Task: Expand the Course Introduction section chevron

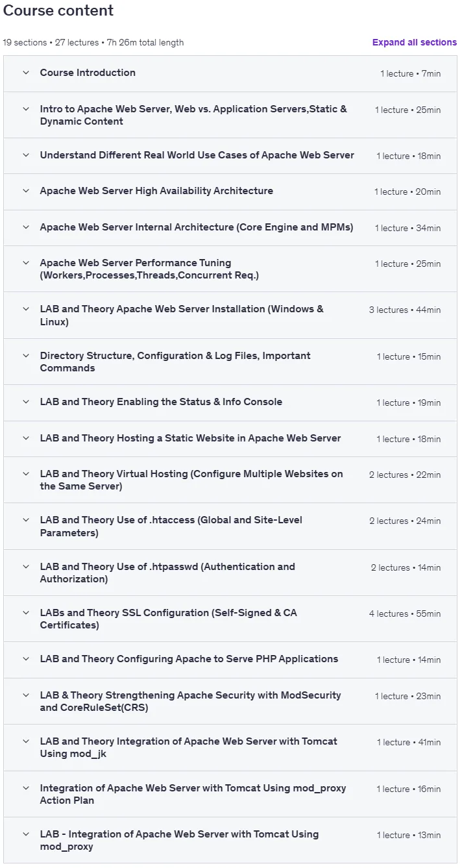Action: coord(26,73)
